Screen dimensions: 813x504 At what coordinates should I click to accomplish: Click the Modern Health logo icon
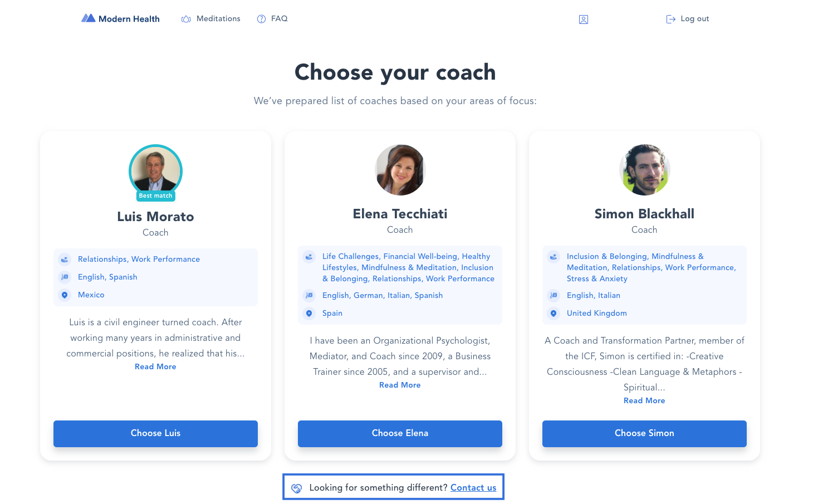pyautogui.click(x=88, y=18)
